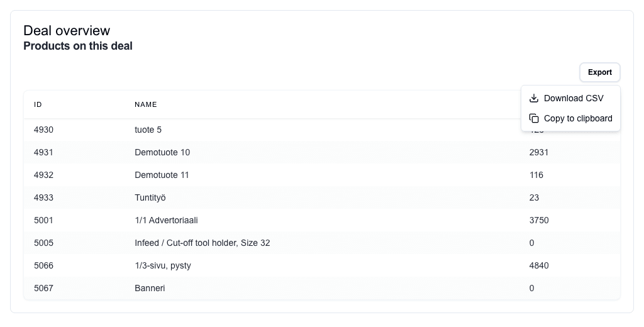The height and width of the screenshot is (327, 644).
Task: Select the value 2931 for Demotuote 10
Action: pyautogui.click(x=539, y=152)
